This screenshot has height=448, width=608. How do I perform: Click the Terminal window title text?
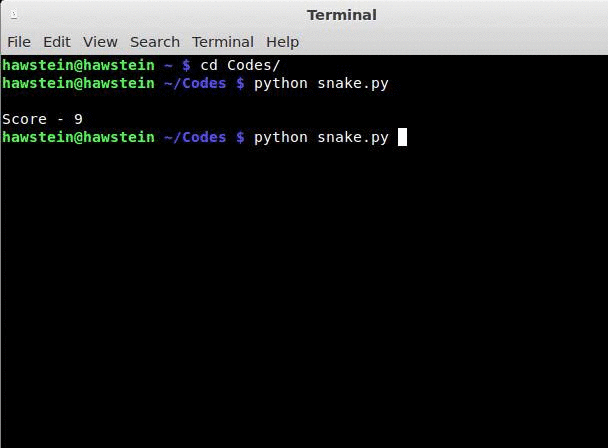[341, 15]
